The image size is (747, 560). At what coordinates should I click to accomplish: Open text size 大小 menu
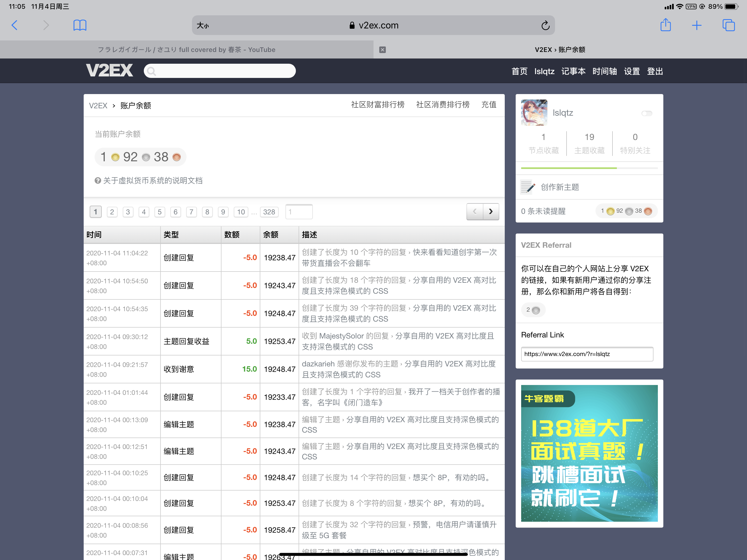tap(203, 26)
